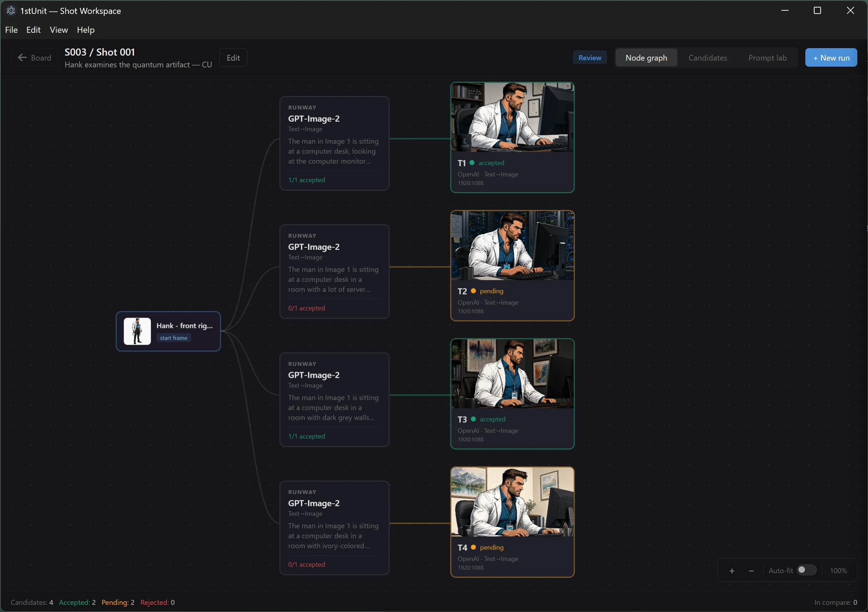Toggle the Auto-fit switch
Image resolution: width=868 pixels, height=612 pixels.
(x=806, y=570)
